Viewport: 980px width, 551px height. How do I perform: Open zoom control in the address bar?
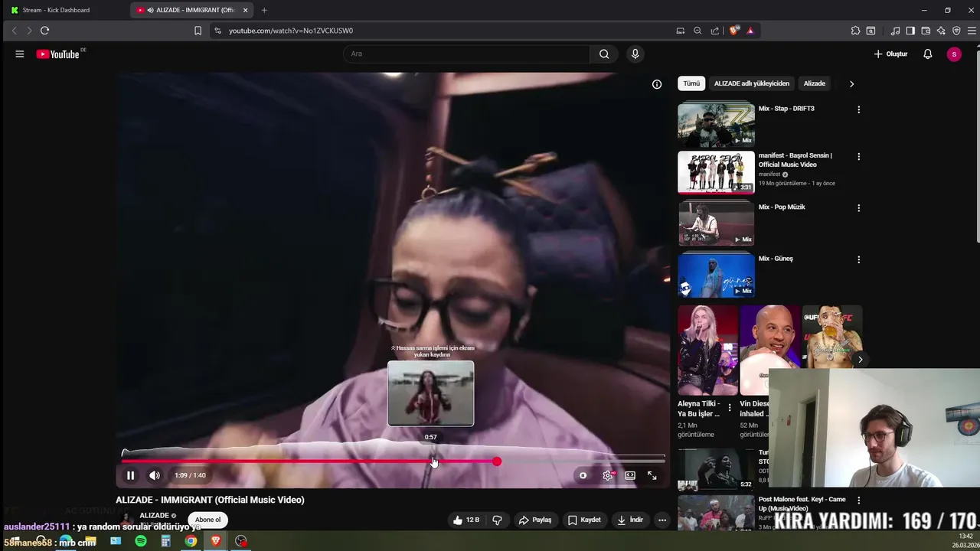(697, 31)
